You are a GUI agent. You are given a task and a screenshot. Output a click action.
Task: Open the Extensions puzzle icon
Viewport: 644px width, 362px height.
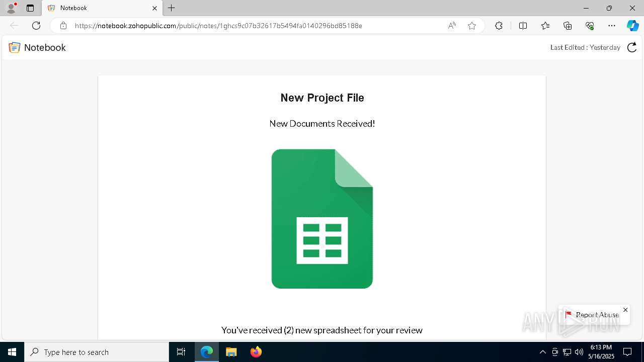pos(499,26)
